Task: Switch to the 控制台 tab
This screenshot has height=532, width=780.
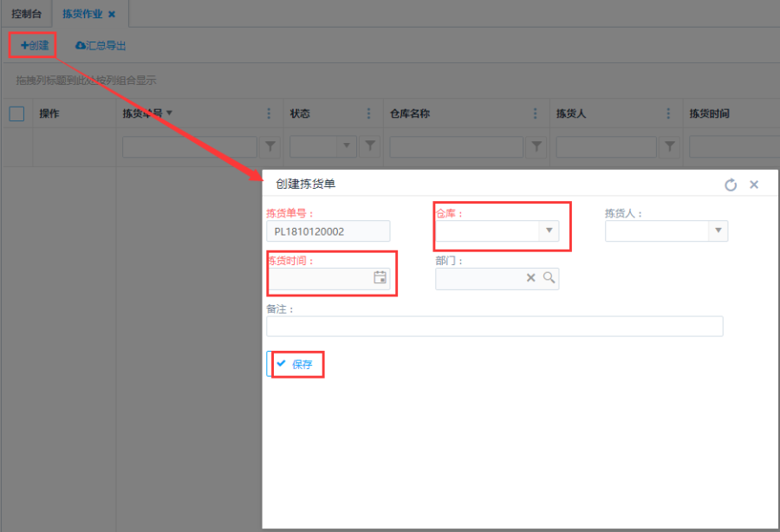Action: pos(26,14)
